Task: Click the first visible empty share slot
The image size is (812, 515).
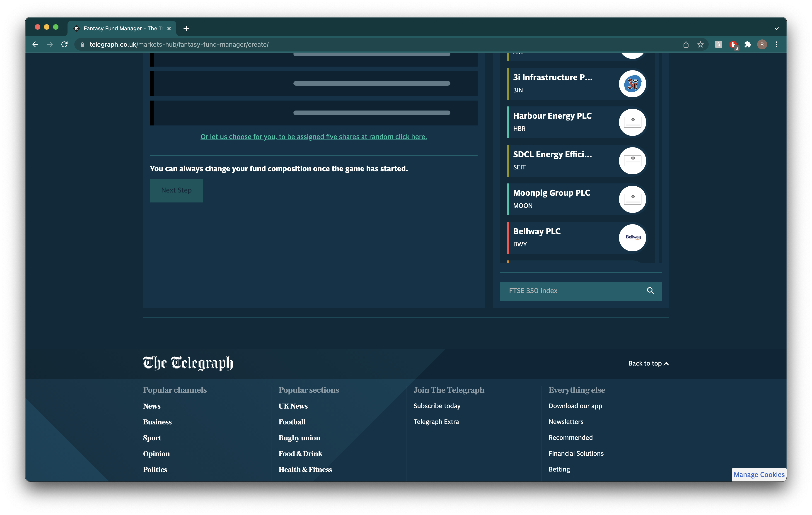Action: click(314, 60)
